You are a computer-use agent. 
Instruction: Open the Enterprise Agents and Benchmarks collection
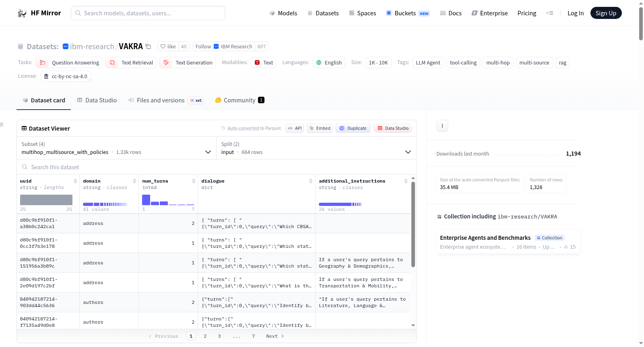[x=508, y=242]
